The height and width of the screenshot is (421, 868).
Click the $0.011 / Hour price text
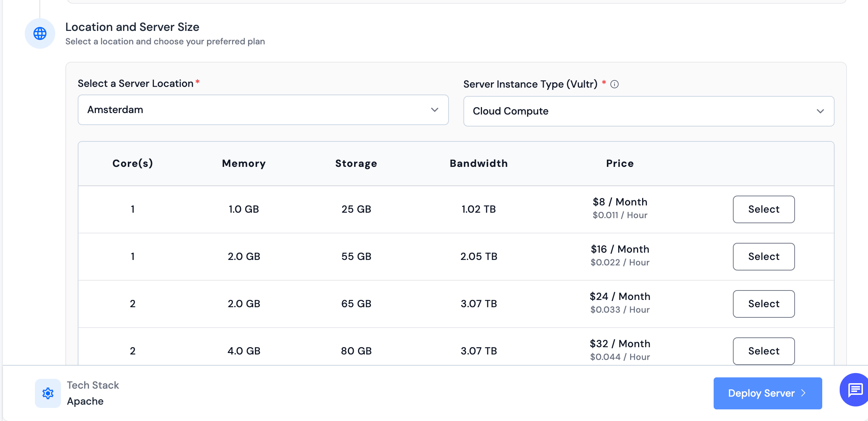[620, 215]
